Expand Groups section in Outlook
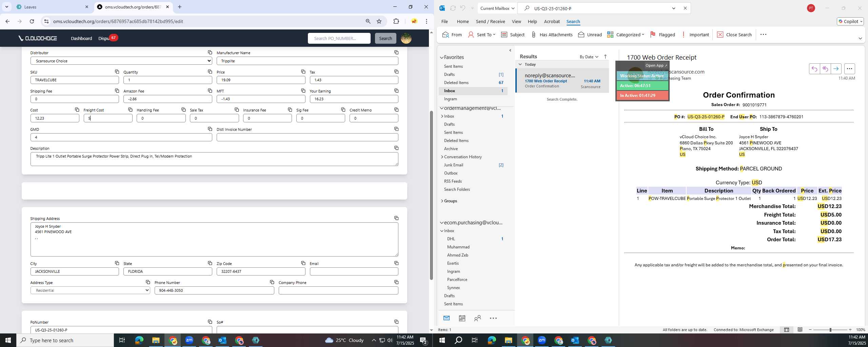Viewport: 868px width, 347px height. [x=442, y=201]
